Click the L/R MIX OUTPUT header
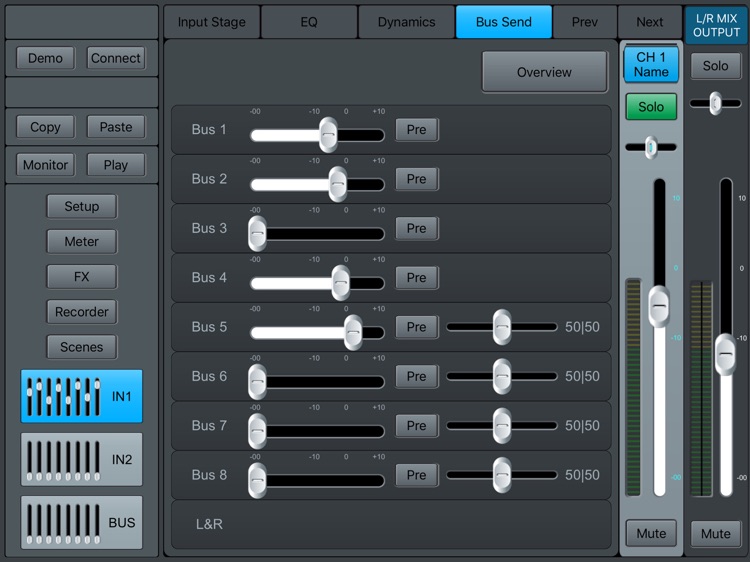The width and height of the screenshot is (750, 562). (716, 25)
